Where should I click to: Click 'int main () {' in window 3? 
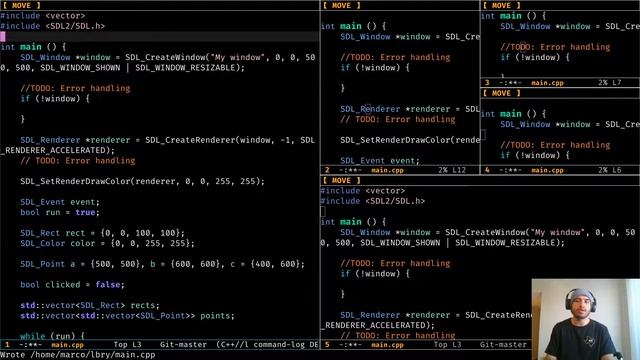pos(513,16)
